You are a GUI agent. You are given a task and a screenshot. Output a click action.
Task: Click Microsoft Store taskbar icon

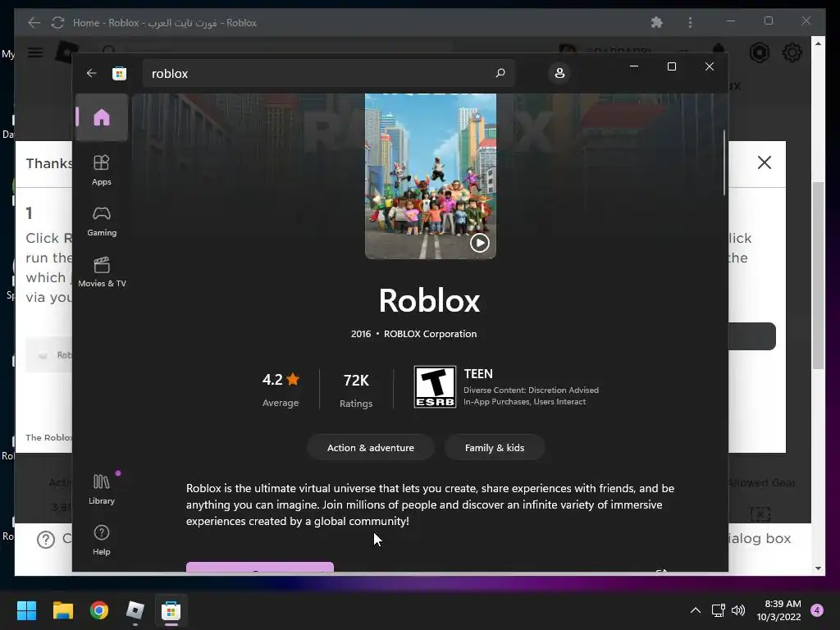click(x=171, y=610)
